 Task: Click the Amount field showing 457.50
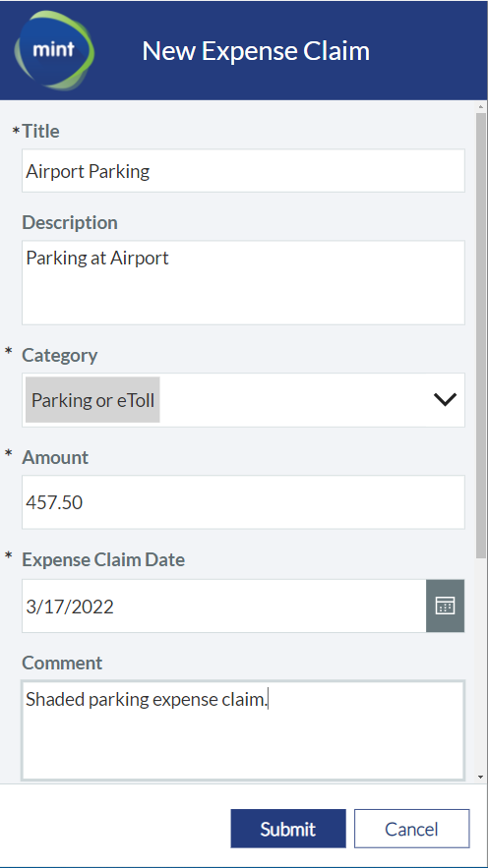click(243, 502)
